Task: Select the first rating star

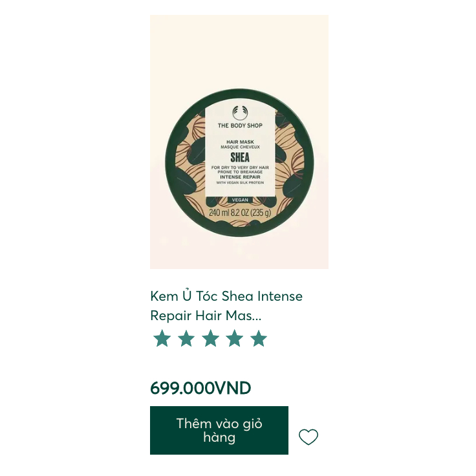Action: tap(162, 338)
